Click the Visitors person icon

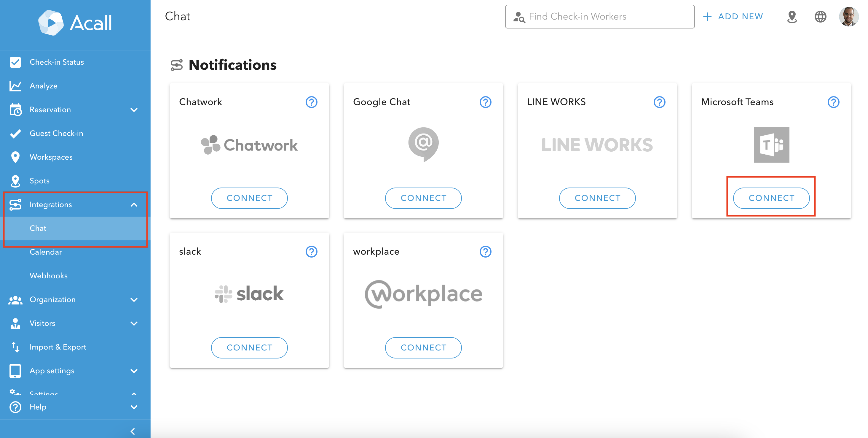(x=15, y=323)
